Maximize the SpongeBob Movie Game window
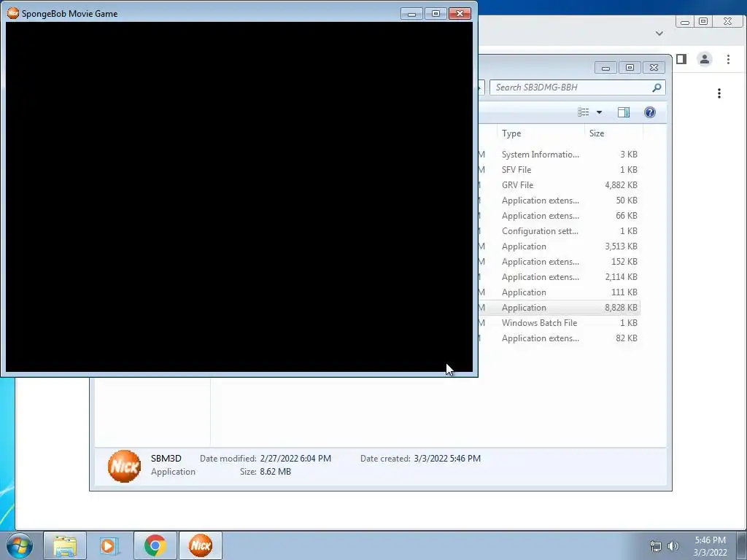 pos(436,14)
